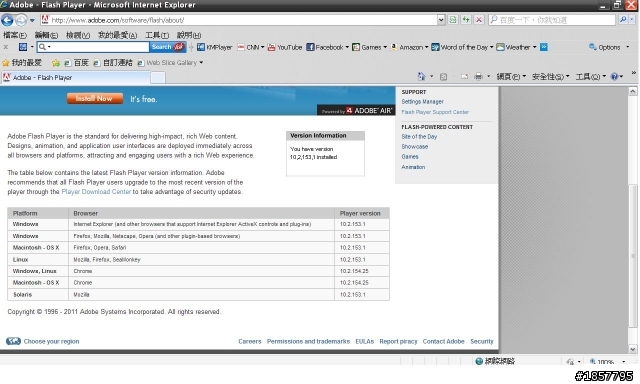Image resolution: width=640 pixels, height=384 pixels.
Task: Click the orange Install Now button
Action: (x=95, y=98)
